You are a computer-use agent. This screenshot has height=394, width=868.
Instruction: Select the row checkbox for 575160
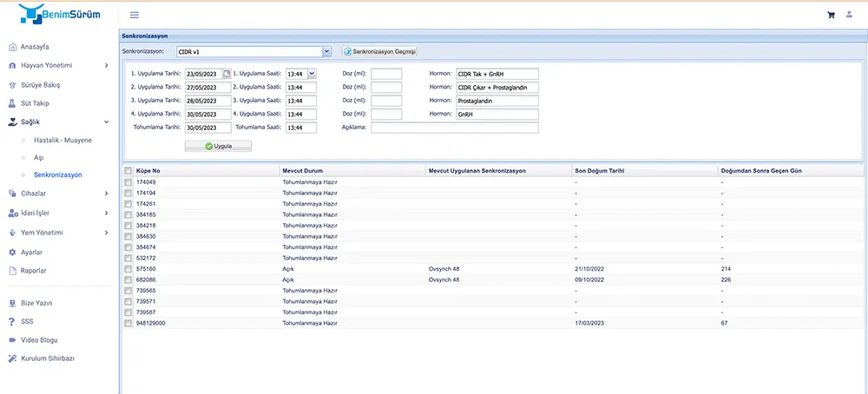(128, 269)
